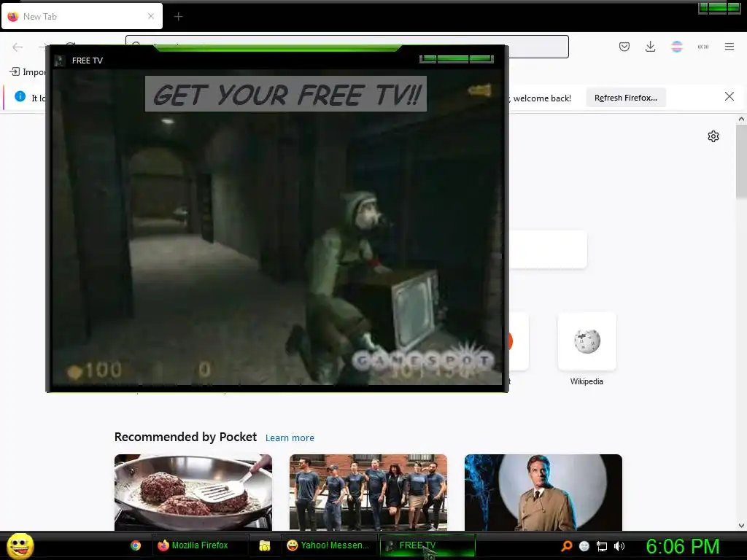This screenshot has width=747, height=560.
Task: Minimize the FREE TV popup window
Action: 428,58
